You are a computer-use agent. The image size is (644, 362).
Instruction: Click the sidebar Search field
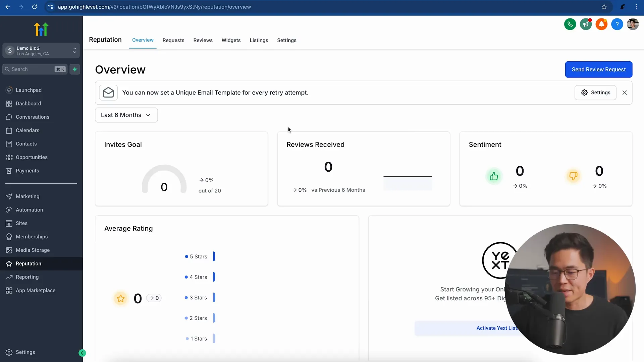pyautogui.click(x=35, y=69)
